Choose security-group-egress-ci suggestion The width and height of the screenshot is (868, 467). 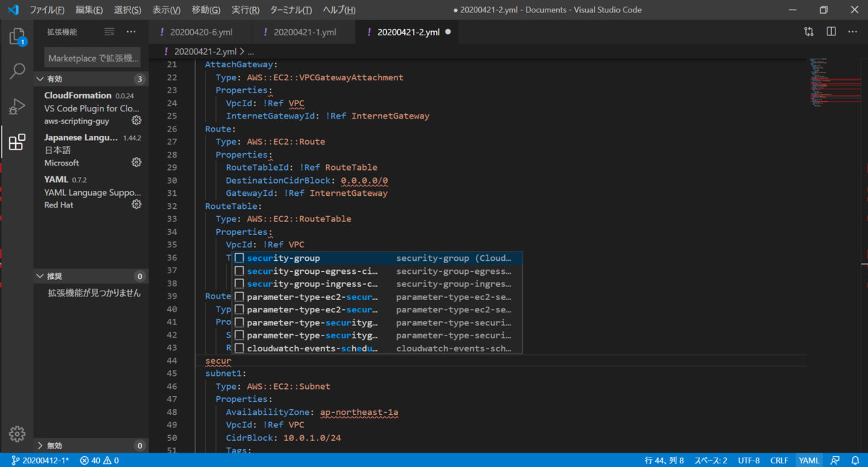377,271
